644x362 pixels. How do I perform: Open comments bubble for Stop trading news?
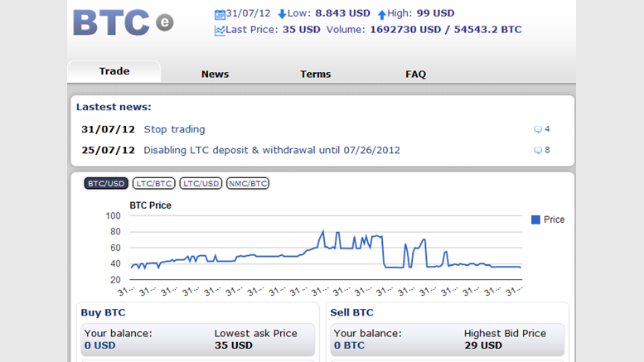(x=538, y=130)
